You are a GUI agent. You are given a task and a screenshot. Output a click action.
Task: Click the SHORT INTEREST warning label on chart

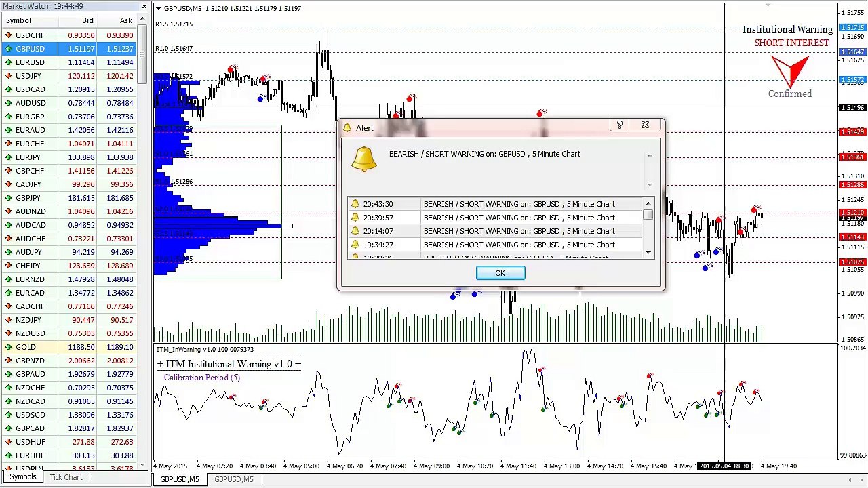click(791, 43)
